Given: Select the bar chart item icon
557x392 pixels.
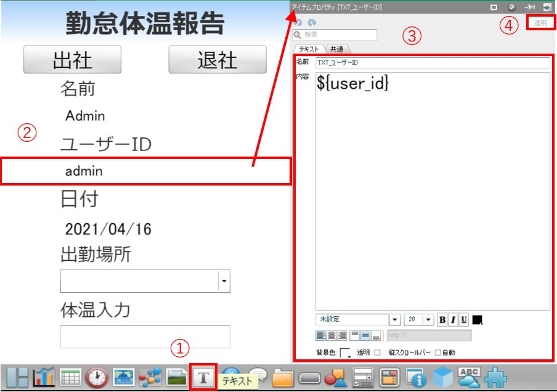Looking at the screenshot, I should point(44,377).
